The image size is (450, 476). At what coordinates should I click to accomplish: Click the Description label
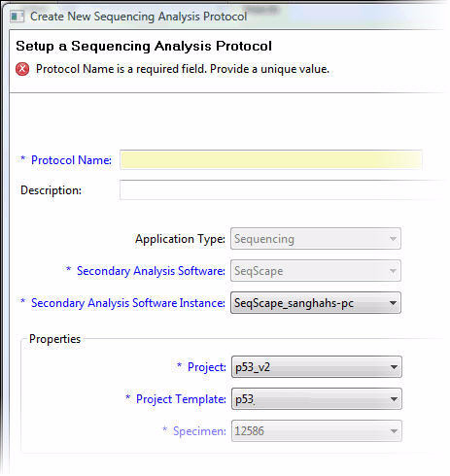pyautogui.click(x=51, y=190)
